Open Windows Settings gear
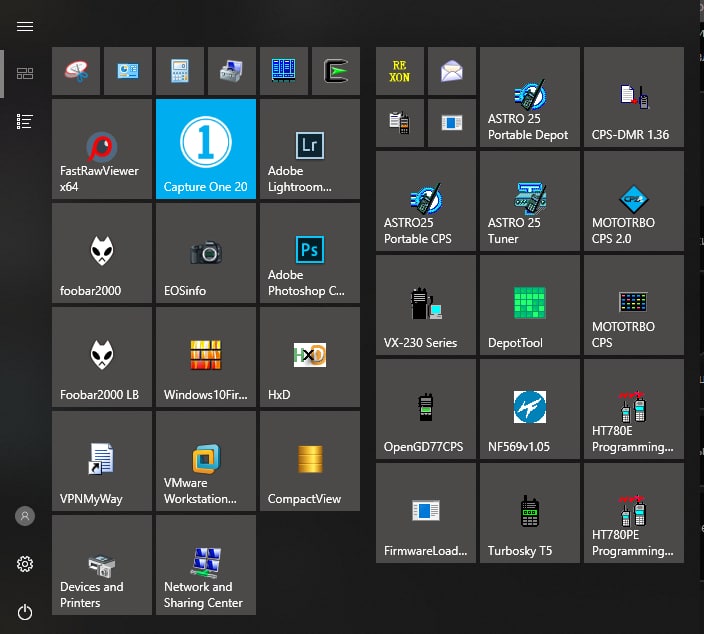 coord(25,564)
